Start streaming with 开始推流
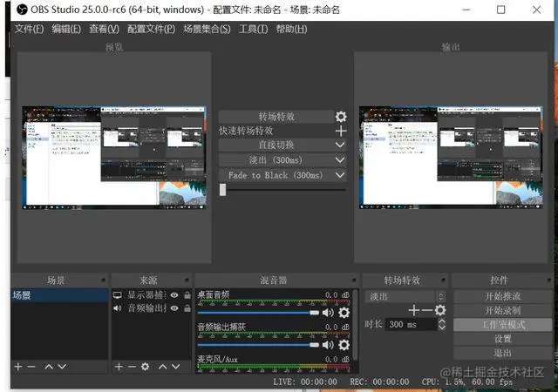Image resolution: width=558 pixels, height=392 pixels. point(503,296)
